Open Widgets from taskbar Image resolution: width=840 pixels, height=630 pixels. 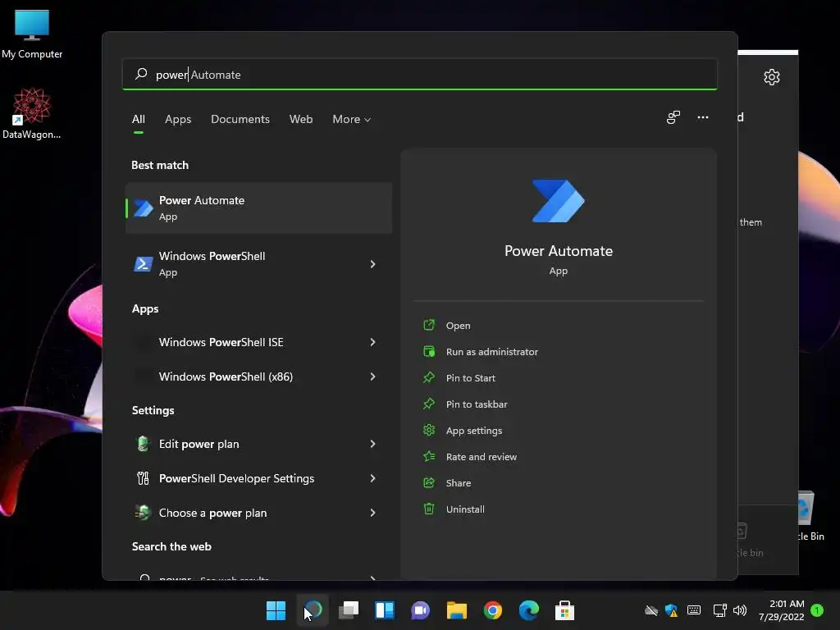pyautogui.click(x=385, y=610)
